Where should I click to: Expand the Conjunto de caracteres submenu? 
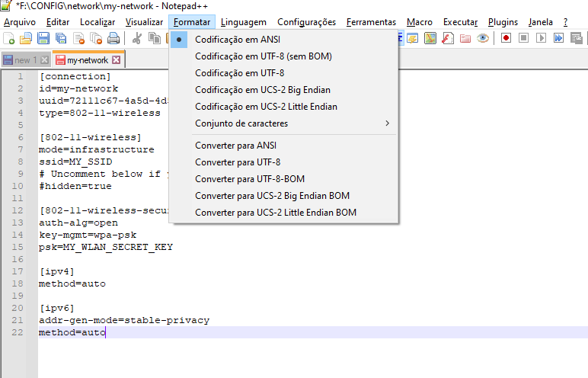coord(284,123)
